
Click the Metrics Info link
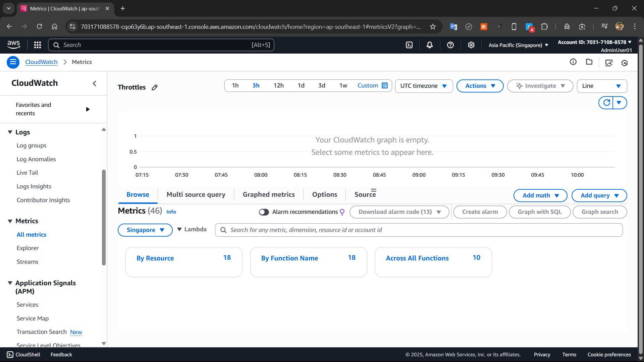click(171, 212)
